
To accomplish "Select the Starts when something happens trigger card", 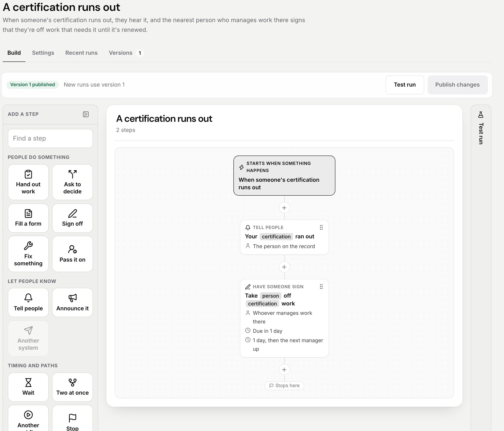I will pyautogui.click(x=284, y=176).
